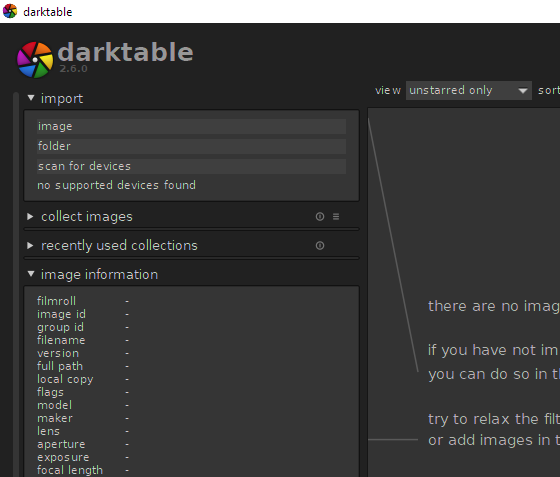Click the 'group id' info row label
560x477 pixels.
pos(60,327)
